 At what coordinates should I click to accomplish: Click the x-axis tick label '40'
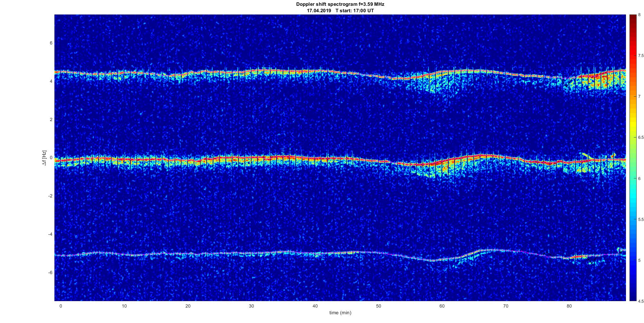pos(315,306)
